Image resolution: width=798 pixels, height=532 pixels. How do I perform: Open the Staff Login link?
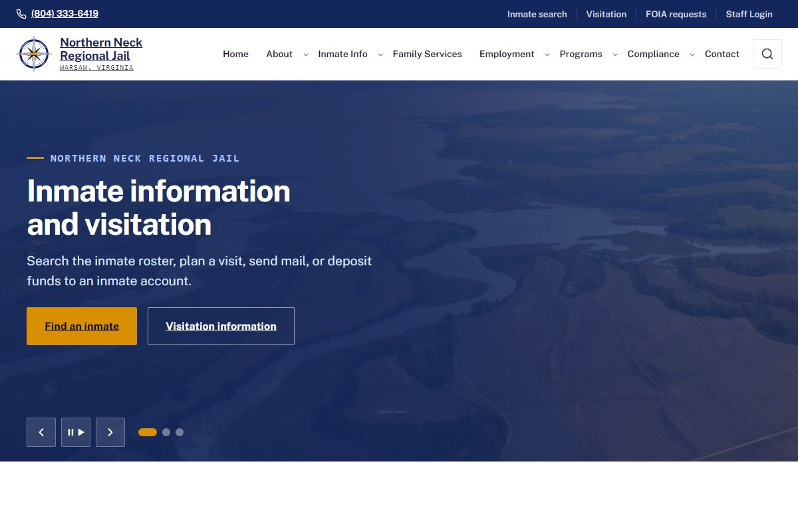click(749, 14)
